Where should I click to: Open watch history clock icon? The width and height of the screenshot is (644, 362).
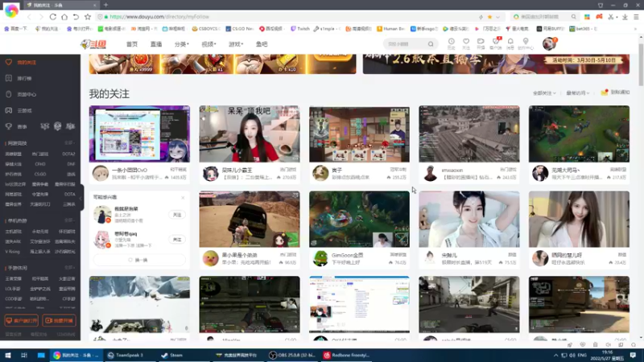tap(451, 43)
